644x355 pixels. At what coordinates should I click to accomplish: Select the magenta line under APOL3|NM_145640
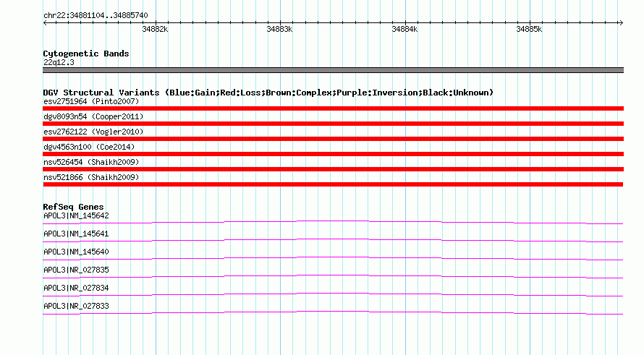[x=333, y=259]
